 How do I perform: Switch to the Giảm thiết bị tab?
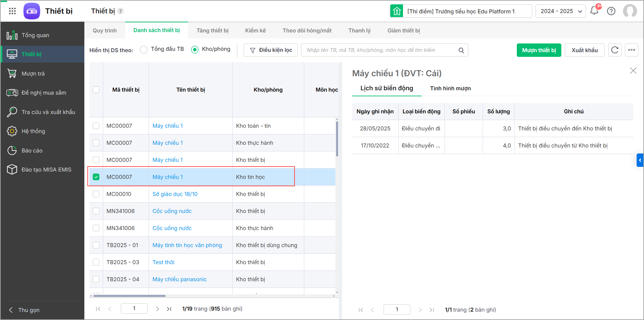(x=404, y=30)
